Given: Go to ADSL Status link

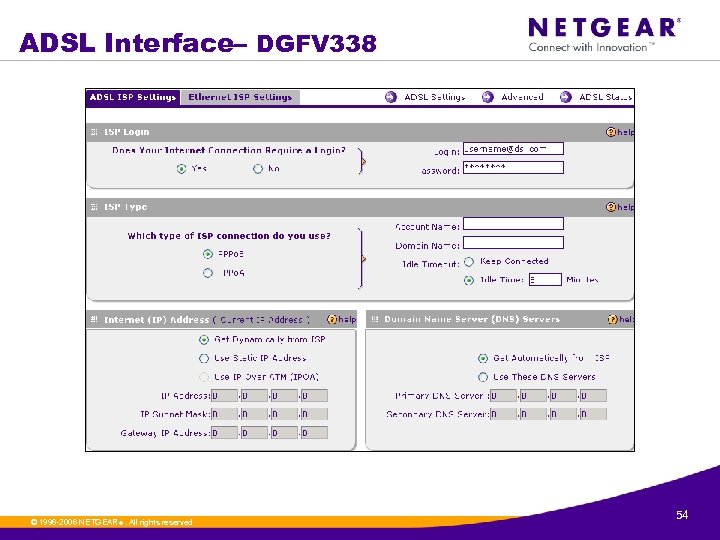Looking at the screenshot, I should [x=606, y=97].
